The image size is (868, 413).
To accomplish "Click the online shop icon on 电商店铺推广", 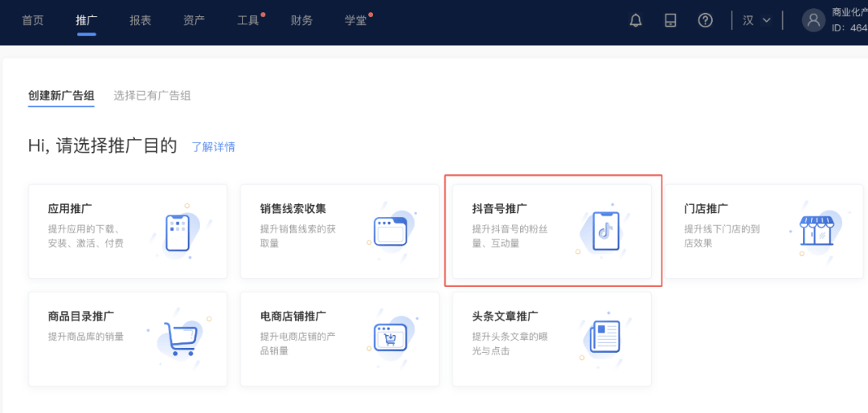I will tap(391, 337).
